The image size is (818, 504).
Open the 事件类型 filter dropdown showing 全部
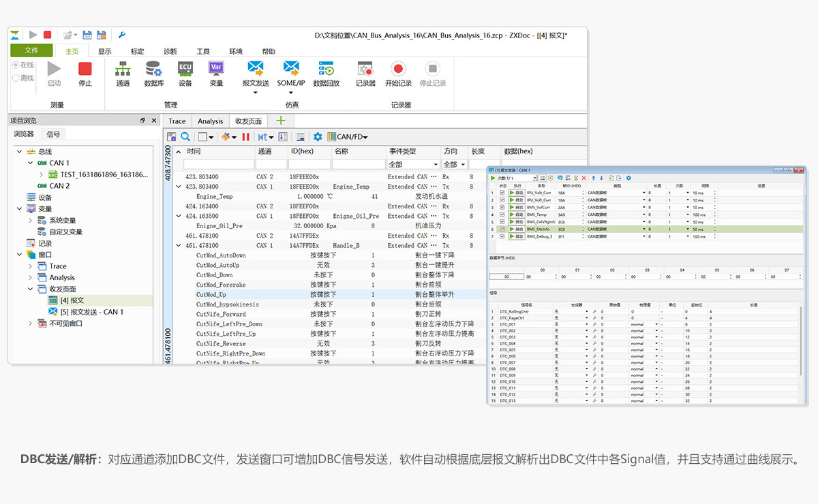tap(413, 164)
